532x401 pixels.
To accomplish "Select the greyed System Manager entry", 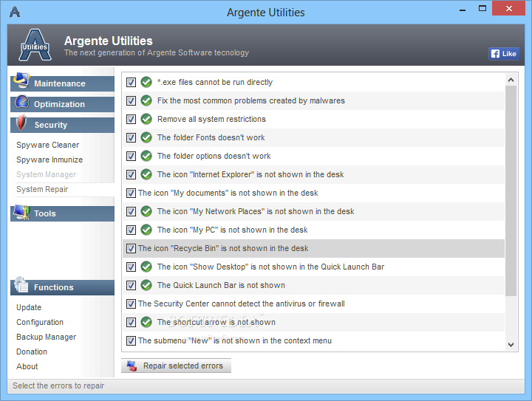I will click(x=46, y=174).
